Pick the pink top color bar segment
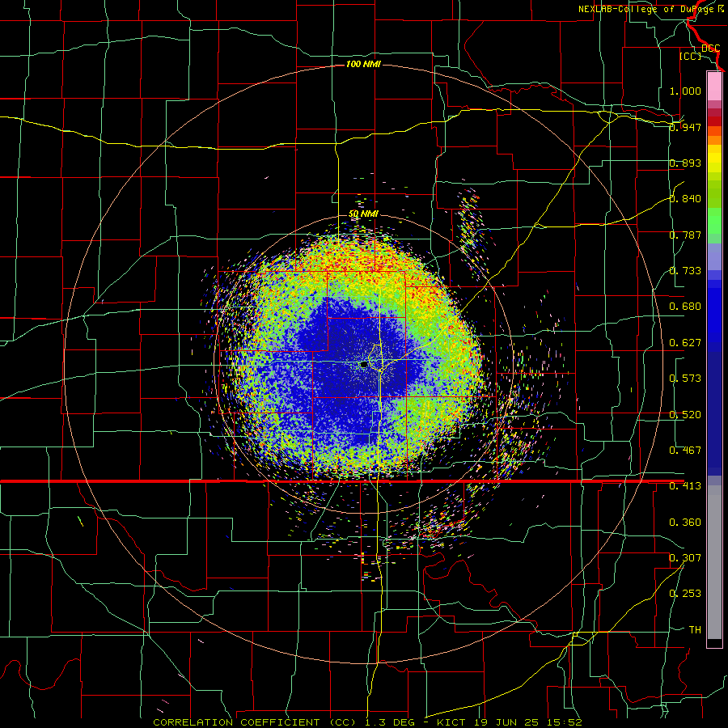728x728 pixels. (714, 86)
